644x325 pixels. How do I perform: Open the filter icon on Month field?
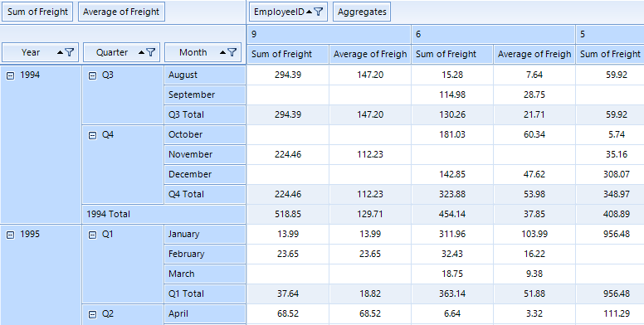[x=232, y=52]
